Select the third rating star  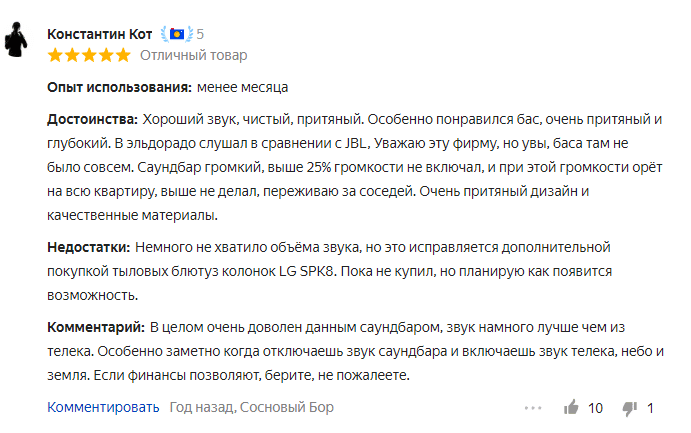click(89, 56)
